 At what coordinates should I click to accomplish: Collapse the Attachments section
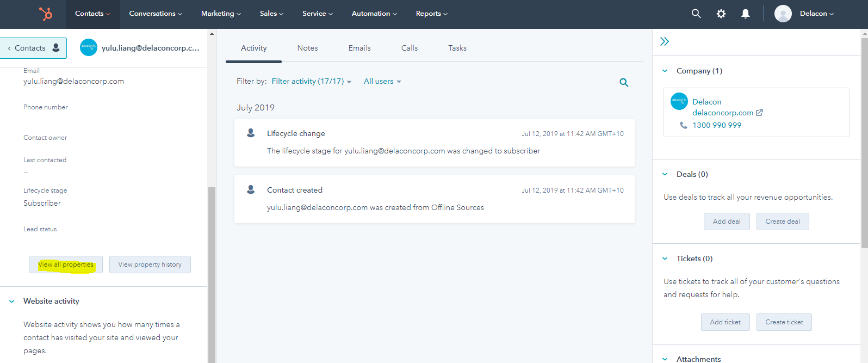(665, 359)
